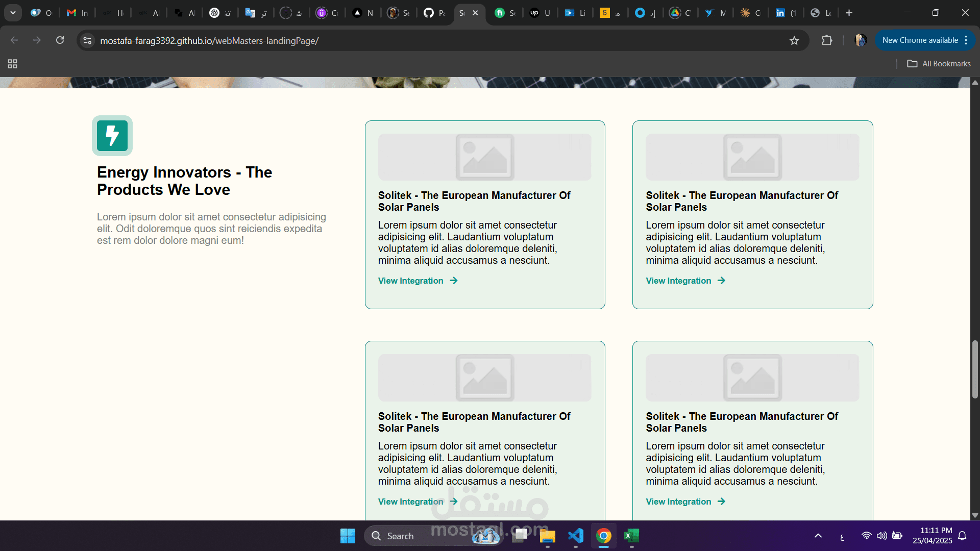This screenshot has width=980, height=551.
Task: Open clock and calendar 11:11 PM
Action: [x=933, y=536]
